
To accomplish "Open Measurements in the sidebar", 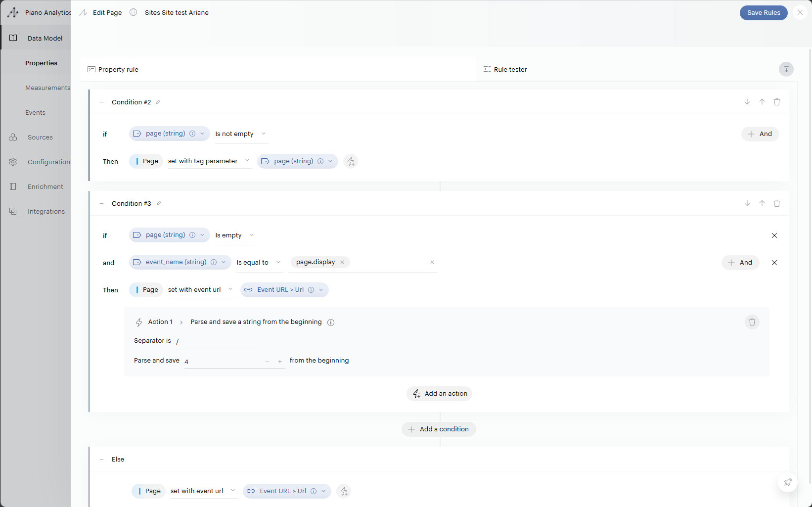I will (47, 88).
